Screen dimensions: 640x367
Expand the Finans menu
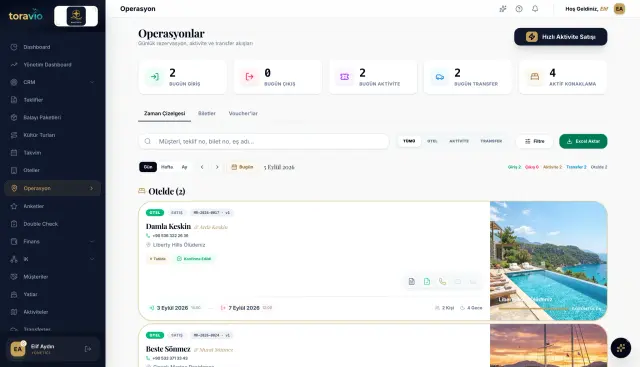pyautogui.click(x=92, y=242)
